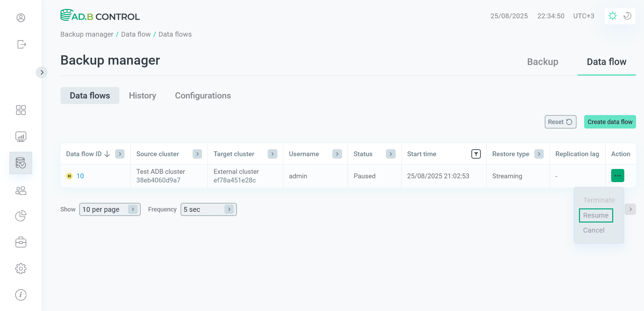Open the job briefcase icon in sidebar
The width and height of the screenshot is (644, 311).
click(21, 242)
